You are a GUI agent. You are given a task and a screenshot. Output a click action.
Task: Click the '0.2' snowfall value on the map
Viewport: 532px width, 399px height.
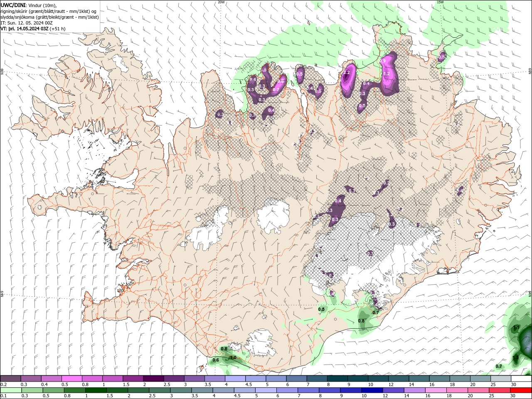[386, 182]
